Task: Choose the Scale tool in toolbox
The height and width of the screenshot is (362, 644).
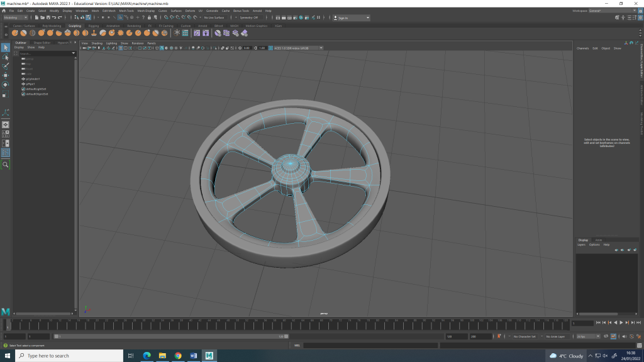Action: tap(5, 94)
